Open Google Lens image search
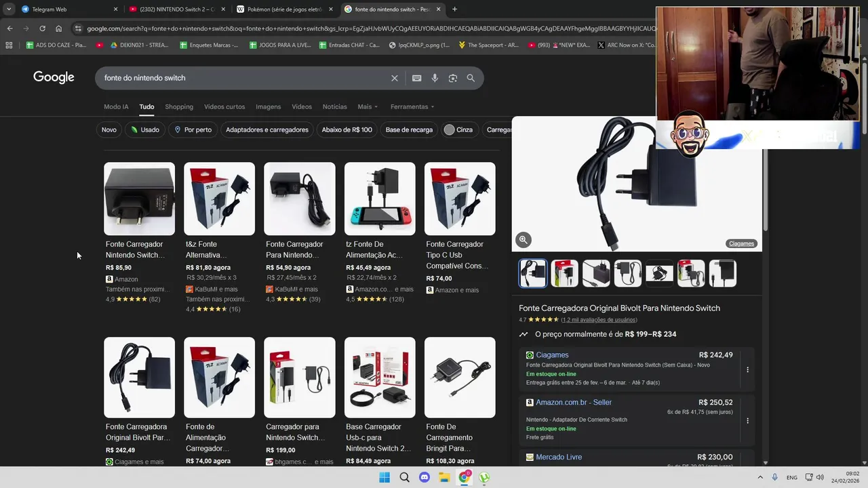 click(x=452, y=78)
